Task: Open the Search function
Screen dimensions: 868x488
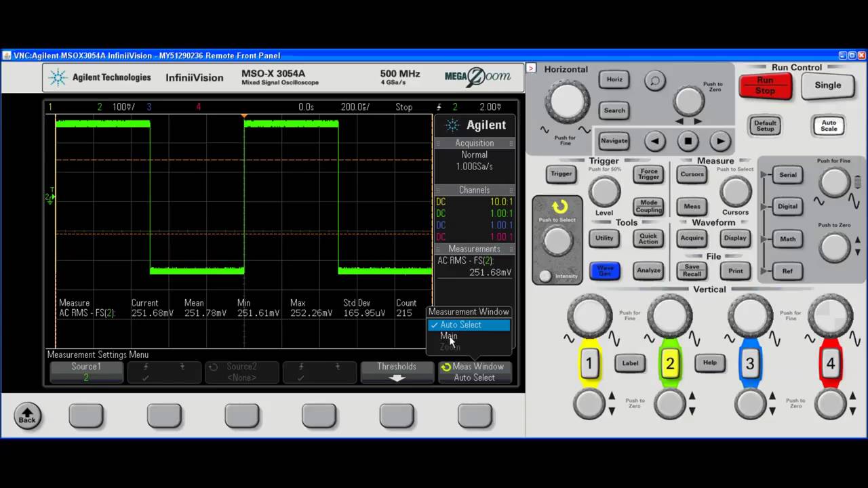Action: pyautogui.click(x=614, y=110)
